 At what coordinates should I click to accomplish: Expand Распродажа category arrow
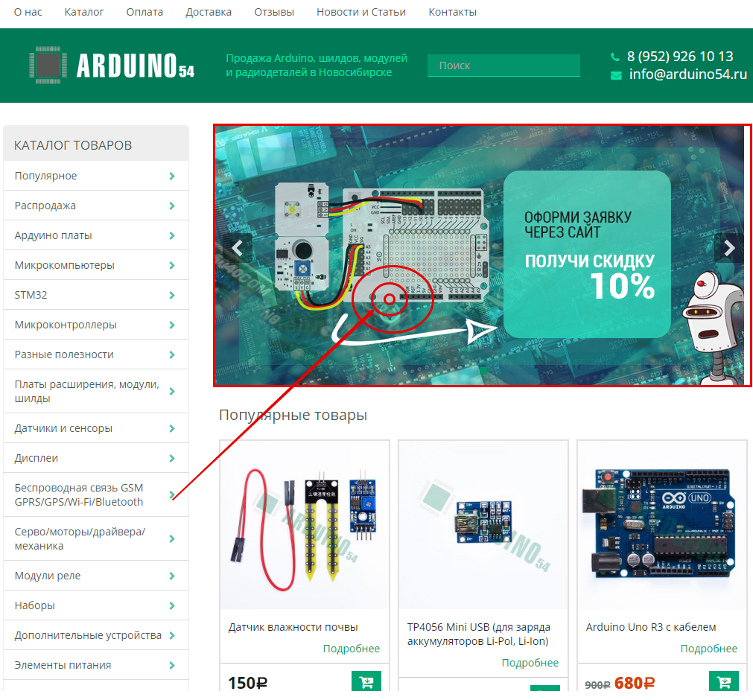pos(172,206)
